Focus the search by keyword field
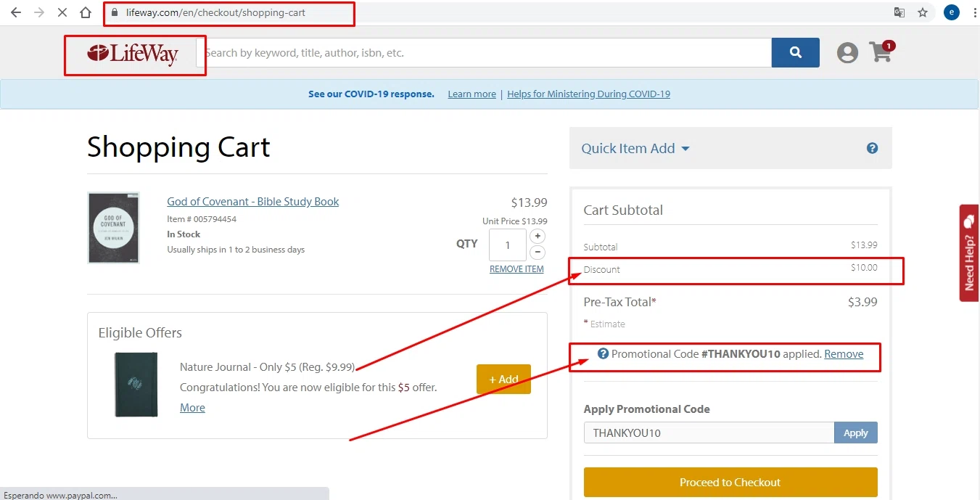Screen dimensions: 980x500 (x=484, y=53)
